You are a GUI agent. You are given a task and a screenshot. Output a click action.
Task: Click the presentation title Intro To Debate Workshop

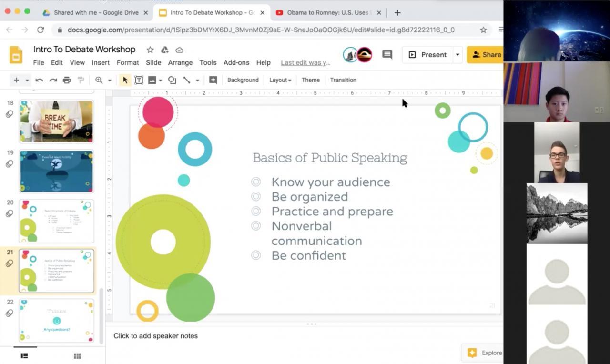[84, 50]
